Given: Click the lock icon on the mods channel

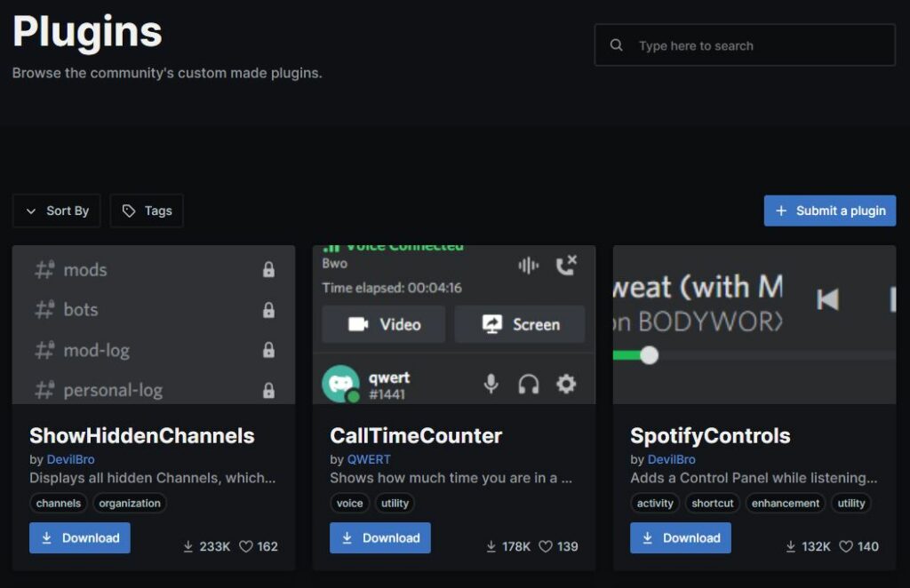Looking at the screenshot, I should click(x=267, y=270).
